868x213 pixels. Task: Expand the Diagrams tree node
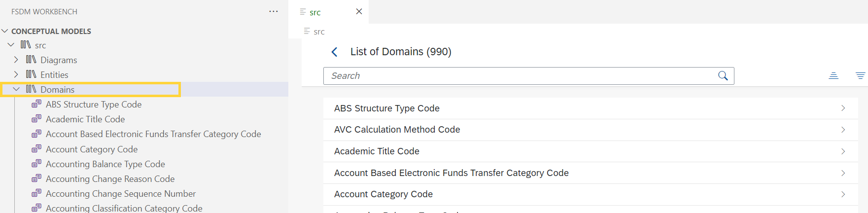(16, 60)
